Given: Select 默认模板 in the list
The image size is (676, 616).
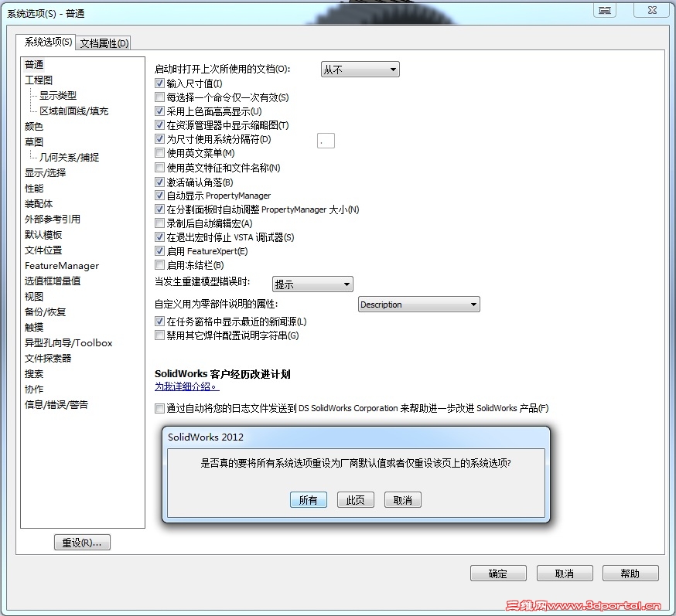Looking at the screenshot, I should click(43, 235).
